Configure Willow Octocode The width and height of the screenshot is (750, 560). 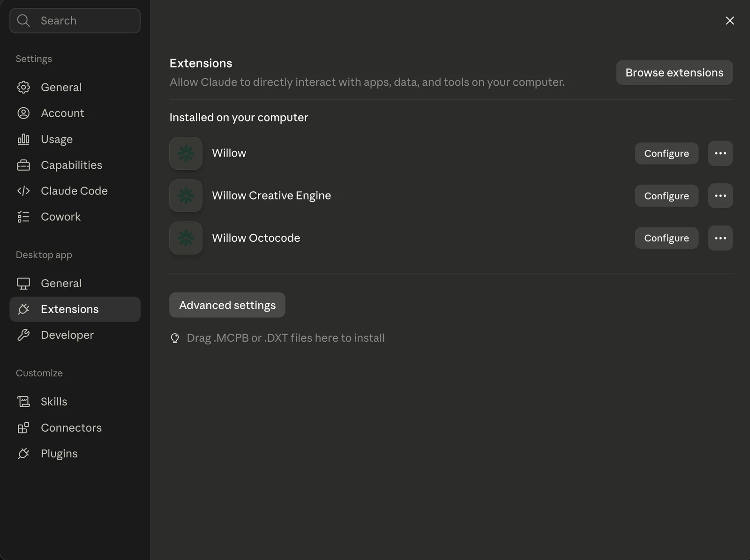pyautogui.click(x=667, y=238)
